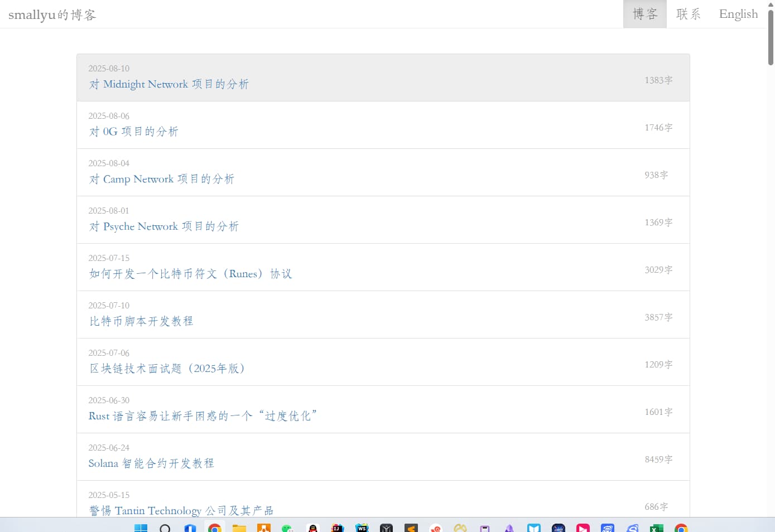
Task: Open the 0G project analysis post
Action: pyautogui.click(x=134, y=132)
